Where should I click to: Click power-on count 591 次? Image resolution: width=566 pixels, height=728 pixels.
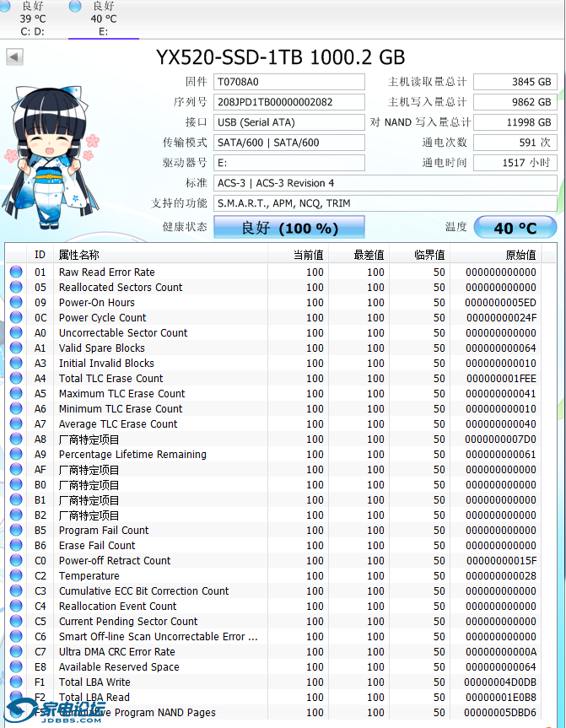515,143
